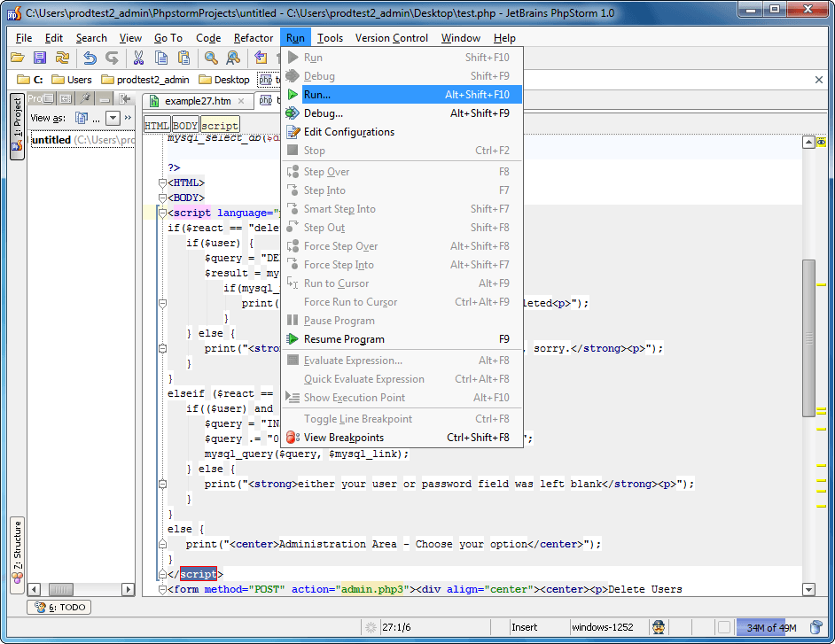Click the Hector inspector icon in status bar

(x=659, y=627)
